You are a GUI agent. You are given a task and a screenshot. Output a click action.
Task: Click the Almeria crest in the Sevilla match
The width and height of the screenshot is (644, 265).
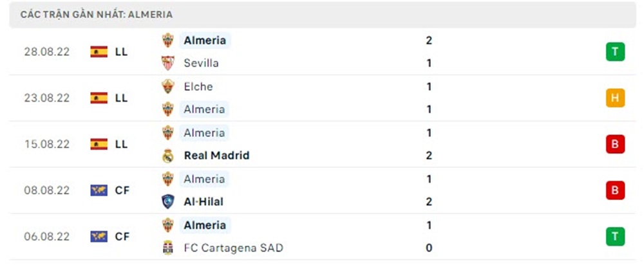click(x=167, y=40)
